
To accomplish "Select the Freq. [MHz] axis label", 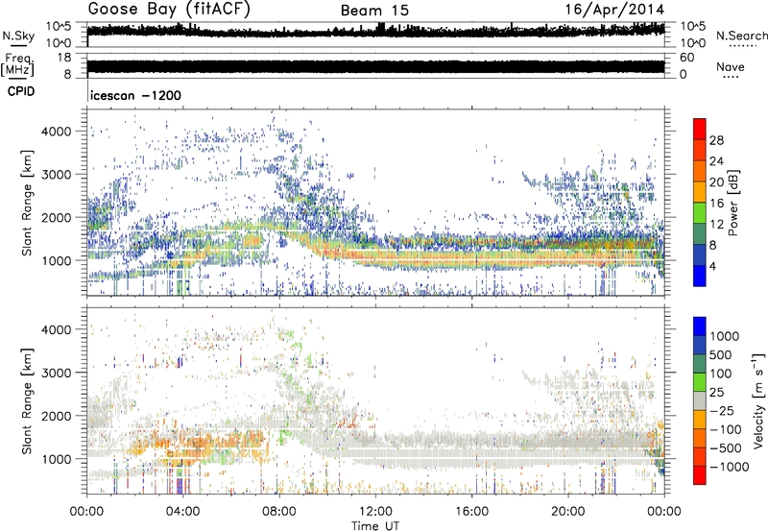I will tap(17, 64).
